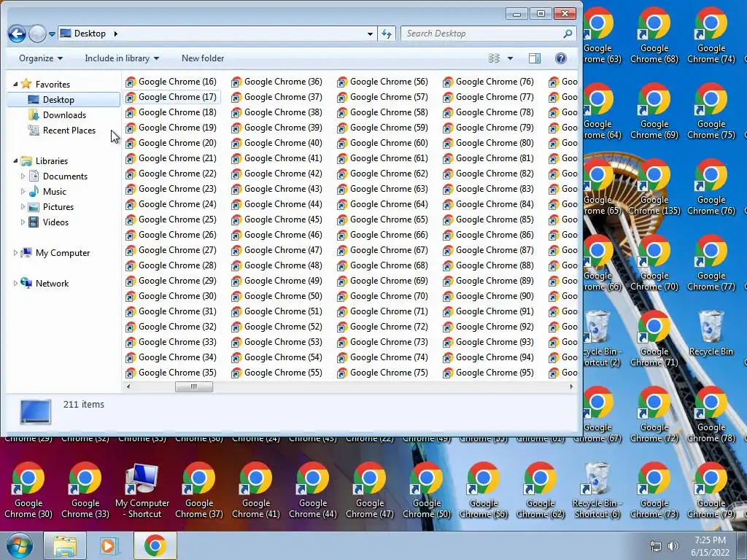Open the Windows Start button

(x=19, y=545)
